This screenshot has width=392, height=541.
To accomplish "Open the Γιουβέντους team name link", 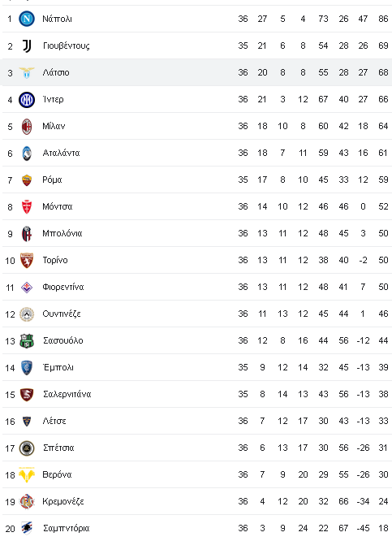I will pyautogui.click(x=67, y=45).
